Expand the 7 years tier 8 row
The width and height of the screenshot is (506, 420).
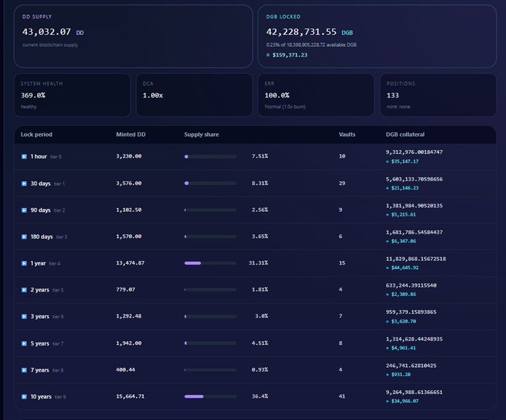pos(24,370)
